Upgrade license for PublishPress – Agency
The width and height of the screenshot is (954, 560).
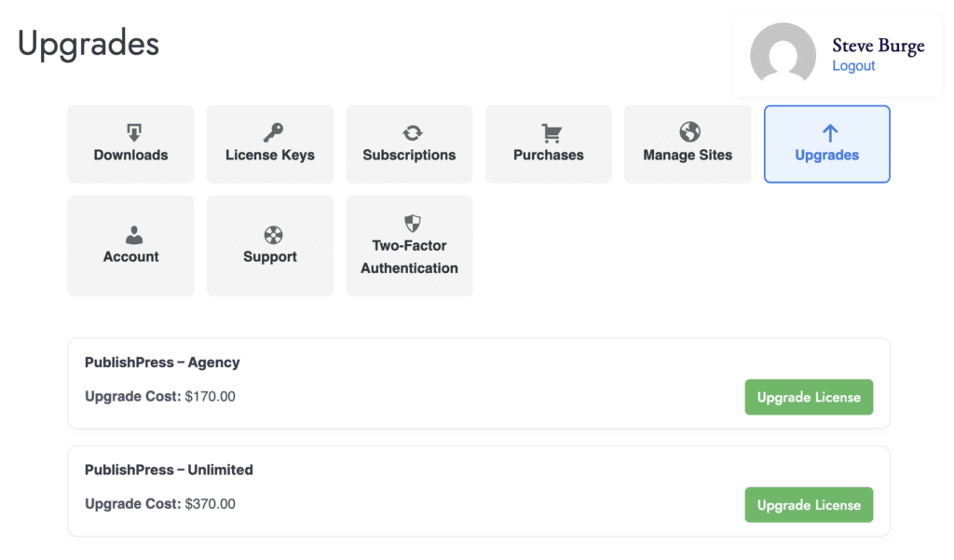click(x=808, y=397)
